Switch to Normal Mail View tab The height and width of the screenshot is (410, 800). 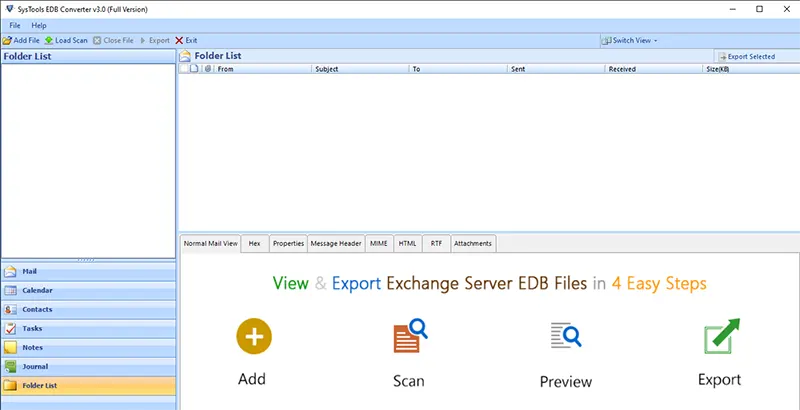click(211, 244)
